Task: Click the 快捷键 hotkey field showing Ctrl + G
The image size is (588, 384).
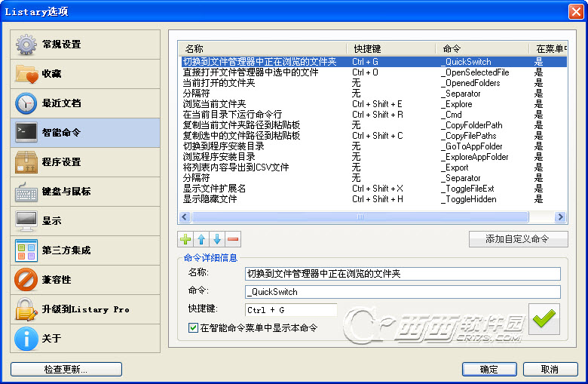Action: click(x=291, y=310)
